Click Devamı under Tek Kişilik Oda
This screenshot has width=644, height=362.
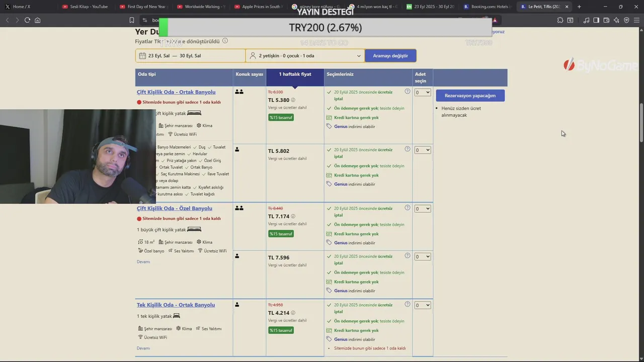[x=143, y=348]
